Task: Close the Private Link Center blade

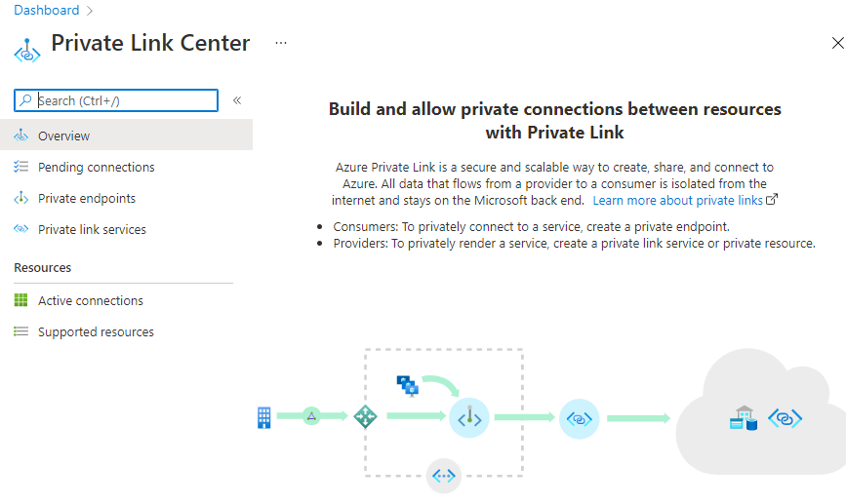Action: click(x=836, y=43)
